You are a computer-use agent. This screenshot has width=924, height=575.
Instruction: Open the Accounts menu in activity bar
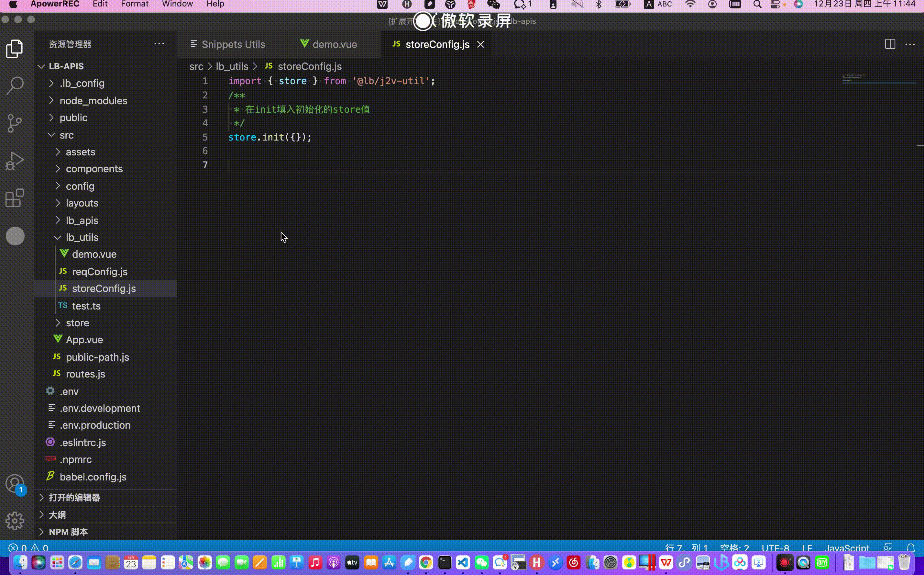(x=15, y=484)
